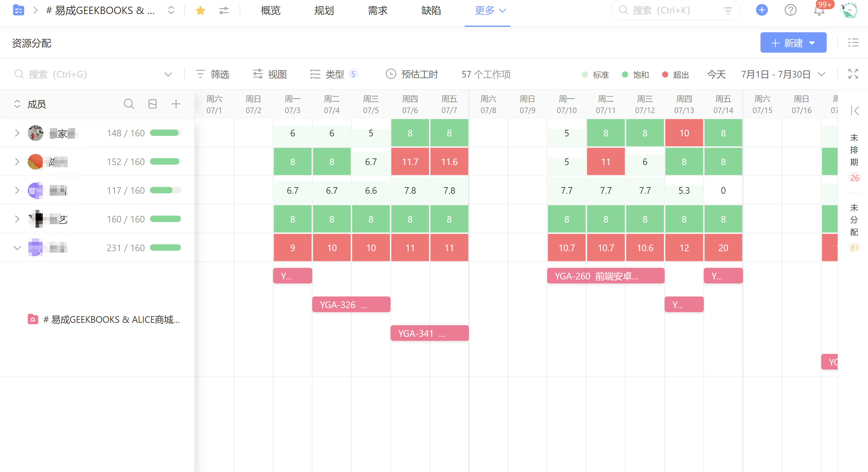Open the help question mark icon
The width and height of the screenshot is (868, 472).
click(x=790, y=10)
